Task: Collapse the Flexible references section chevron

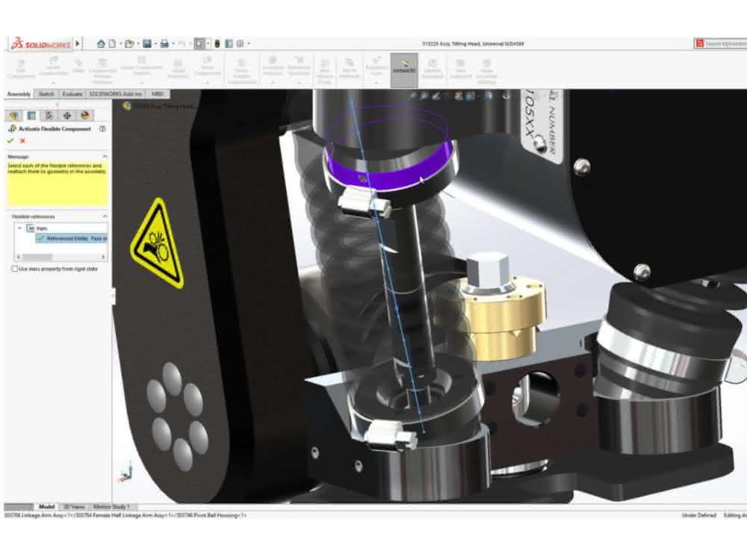Action: click(105, 217)
